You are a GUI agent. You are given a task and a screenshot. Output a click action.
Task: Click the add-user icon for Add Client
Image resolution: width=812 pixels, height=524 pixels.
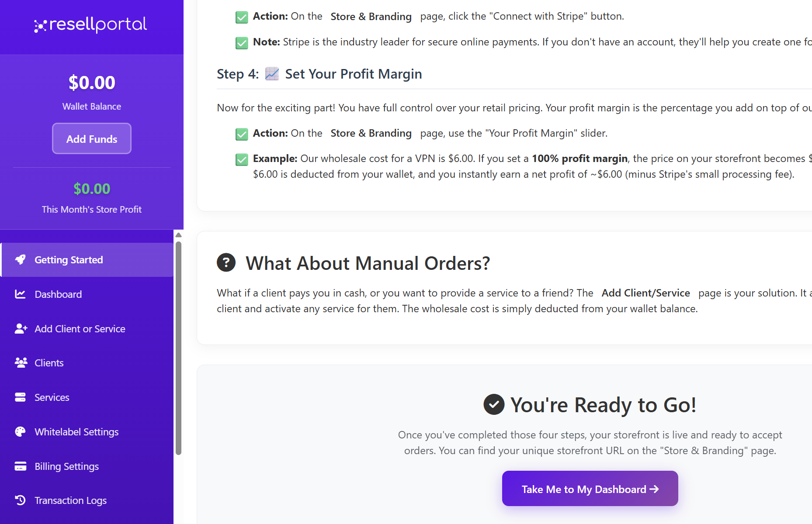pyautogui.click(x=21, y=329)
